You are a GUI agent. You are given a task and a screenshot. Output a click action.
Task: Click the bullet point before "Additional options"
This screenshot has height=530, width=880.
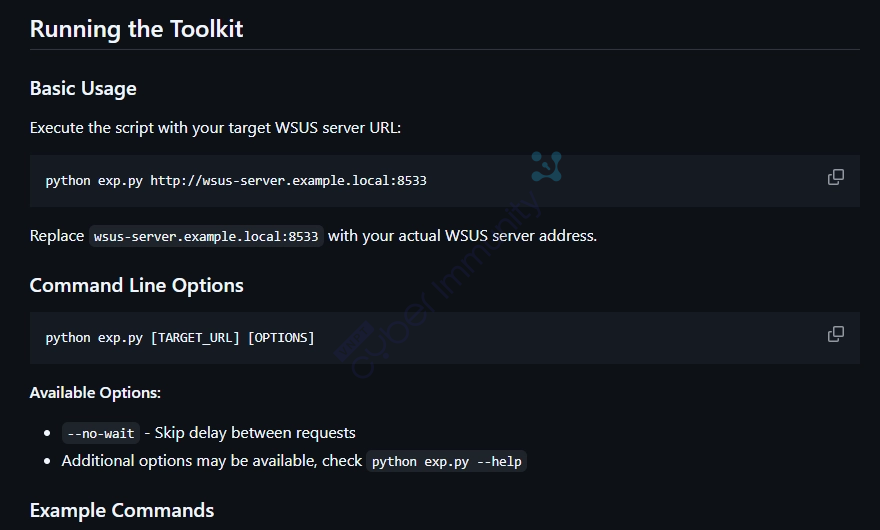48,461
